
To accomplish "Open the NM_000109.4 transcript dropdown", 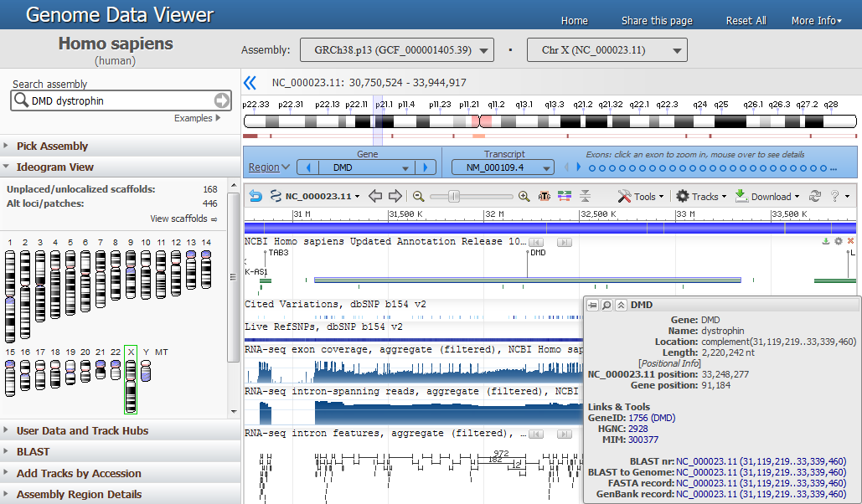I will coord(503,167).
